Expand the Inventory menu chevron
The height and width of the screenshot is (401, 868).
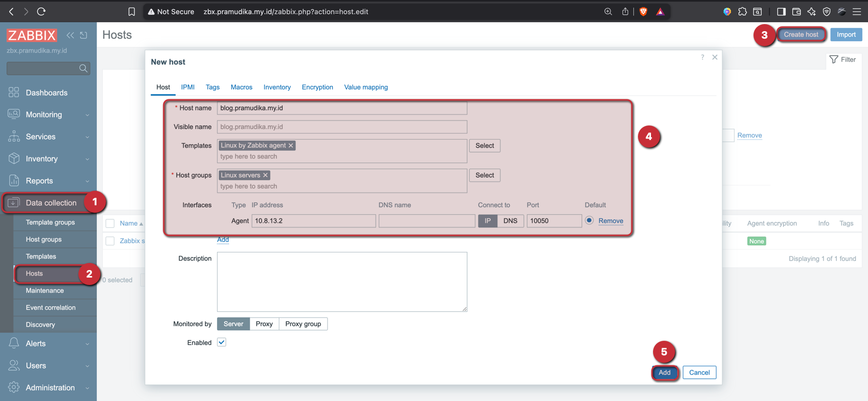pyautogui.click(x=87, y=159)
